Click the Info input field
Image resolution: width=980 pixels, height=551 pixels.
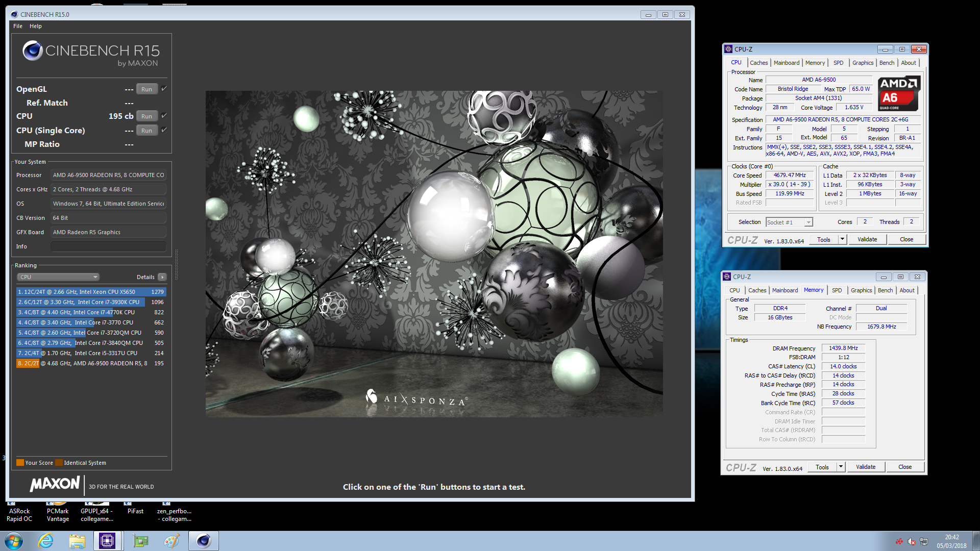[x=108, y=246]
